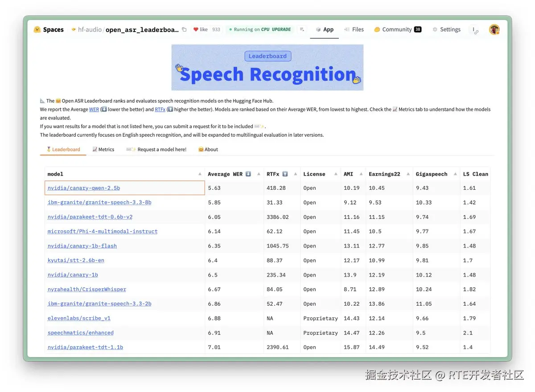Image resolution: width=535 pixels, height=392 pixels.
Task: Select the Average WER value 5.63
Action: point(214,188)
